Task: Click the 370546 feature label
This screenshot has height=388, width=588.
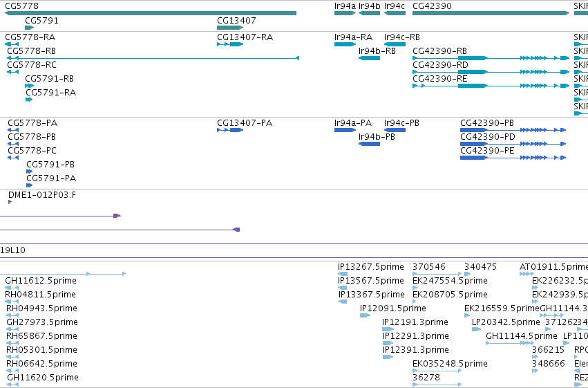Action: (429, 267)
